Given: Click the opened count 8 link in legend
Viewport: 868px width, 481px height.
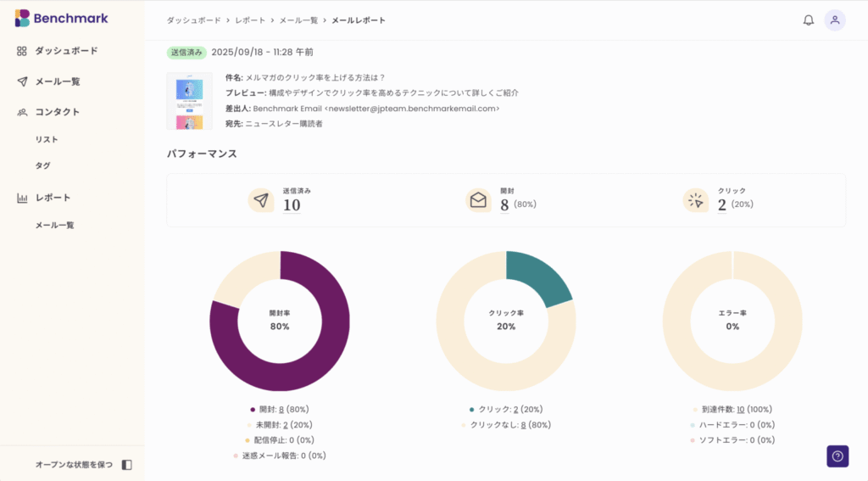Looking at the screenshot, I should [281, 409].
